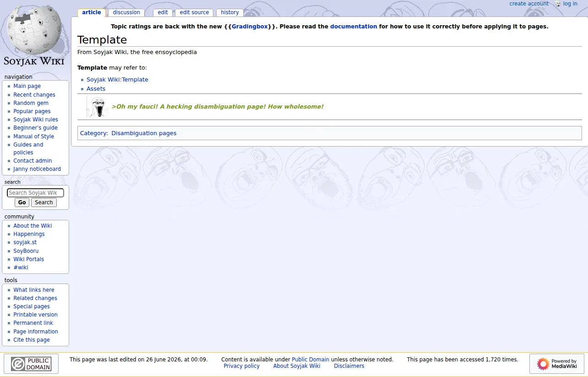
Task: Open the Privacy policy footer link
Action: pyautogui.click(x=241, y=366)
